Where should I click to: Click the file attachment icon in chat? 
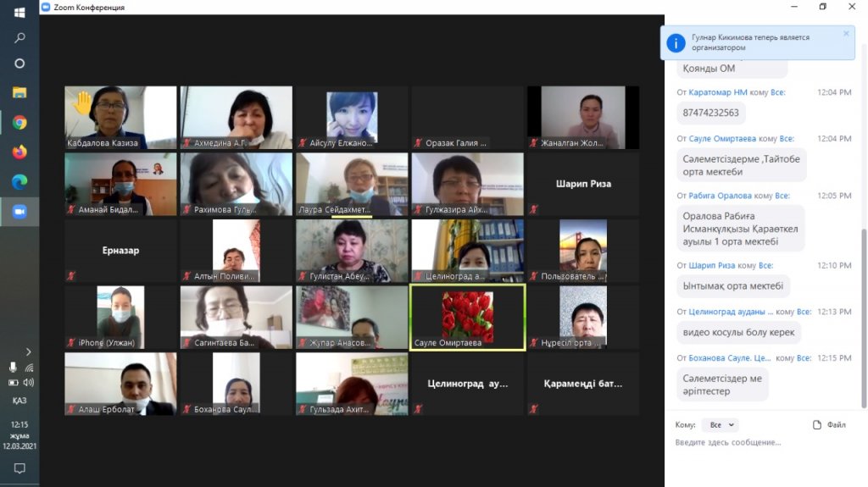coord(816,425)
